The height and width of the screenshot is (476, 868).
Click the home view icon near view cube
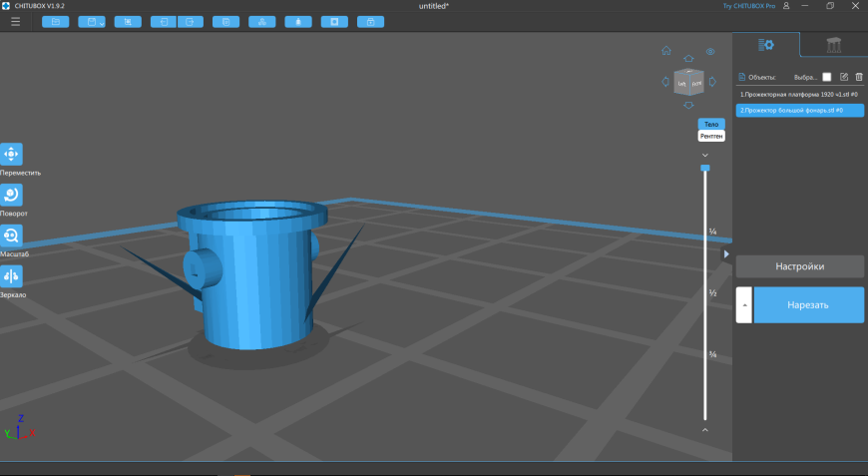(x=666, y=51)
